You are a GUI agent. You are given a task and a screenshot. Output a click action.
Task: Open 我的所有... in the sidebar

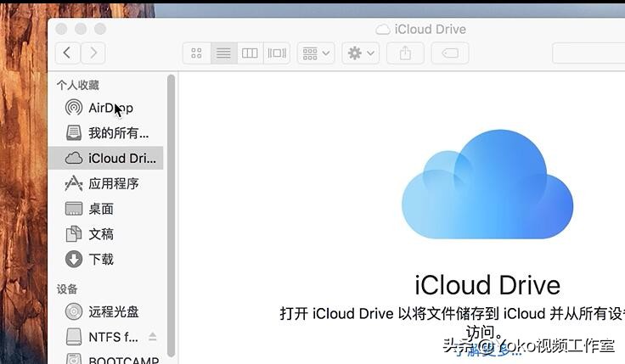[x=105, y=132]
